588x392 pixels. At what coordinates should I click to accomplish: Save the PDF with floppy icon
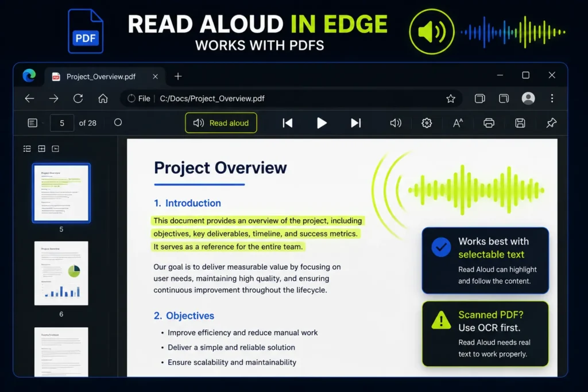pyautogui.click(x=520, y=123)
